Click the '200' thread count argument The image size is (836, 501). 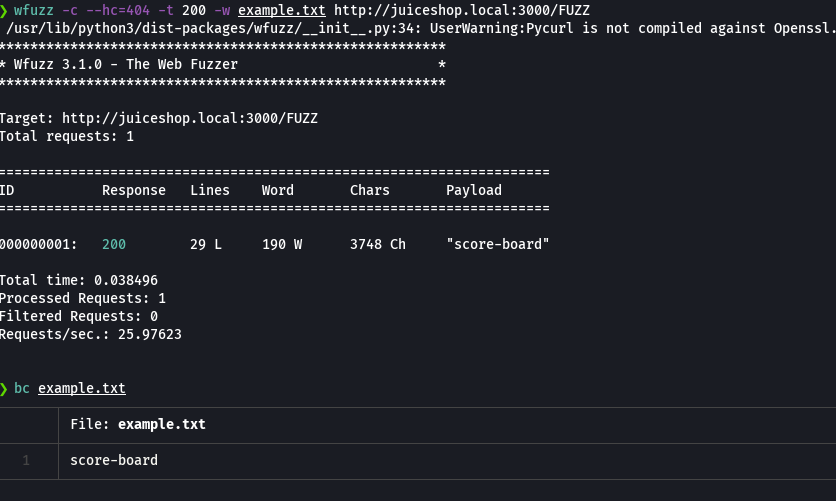coord(194,10)
